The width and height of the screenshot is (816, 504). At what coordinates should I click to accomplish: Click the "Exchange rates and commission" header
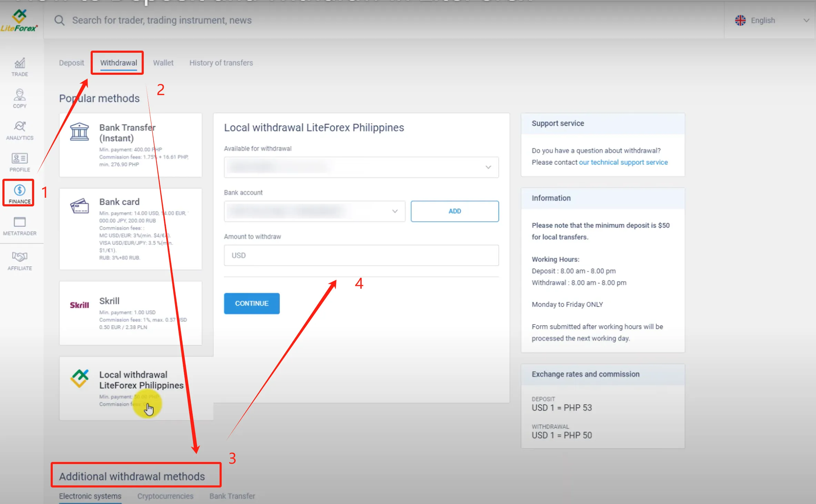point(603,374)
